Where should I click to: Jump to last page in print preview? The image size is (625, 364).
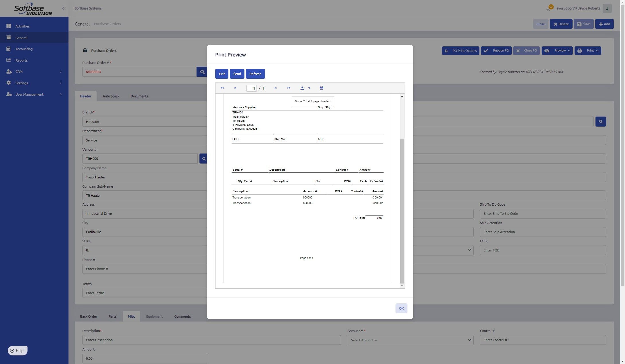point(289,88)
